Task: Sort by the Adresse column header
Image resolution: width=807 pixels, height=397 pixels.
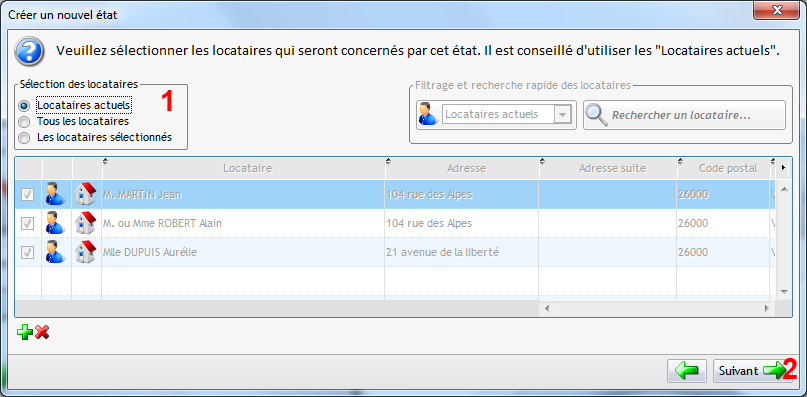Action: [x=462, y=168]
